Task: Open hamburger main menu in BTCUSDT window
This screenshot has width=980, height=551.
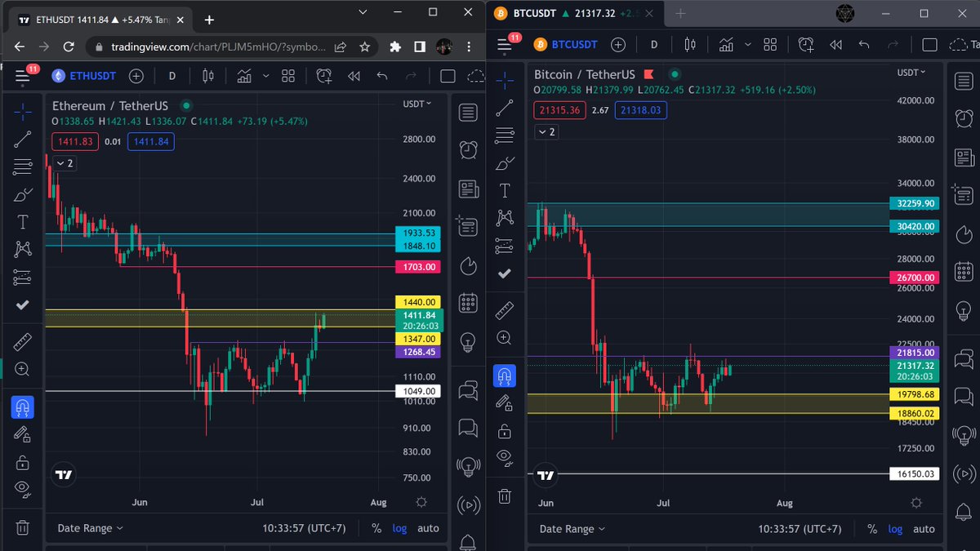Action: (x=504, y=44)
